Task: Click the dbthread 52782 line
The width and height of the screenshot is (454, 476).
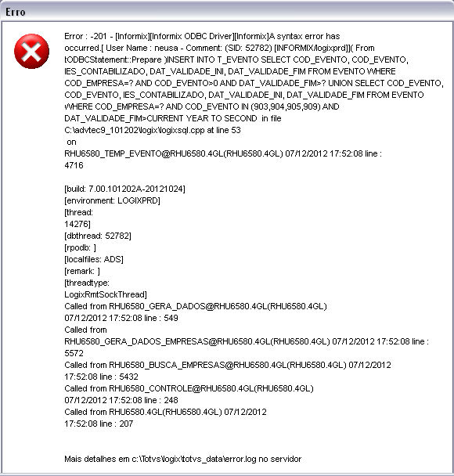Action: coord(98,236)
